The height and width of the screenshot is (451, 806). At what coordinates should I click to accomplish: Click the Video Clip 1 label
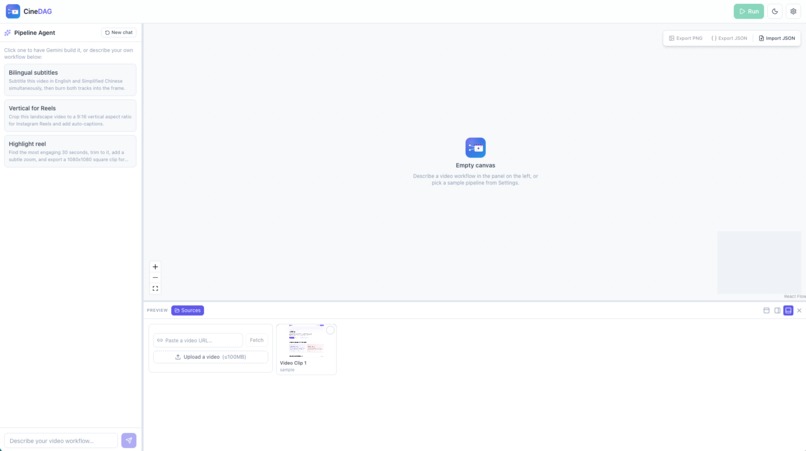293,363
